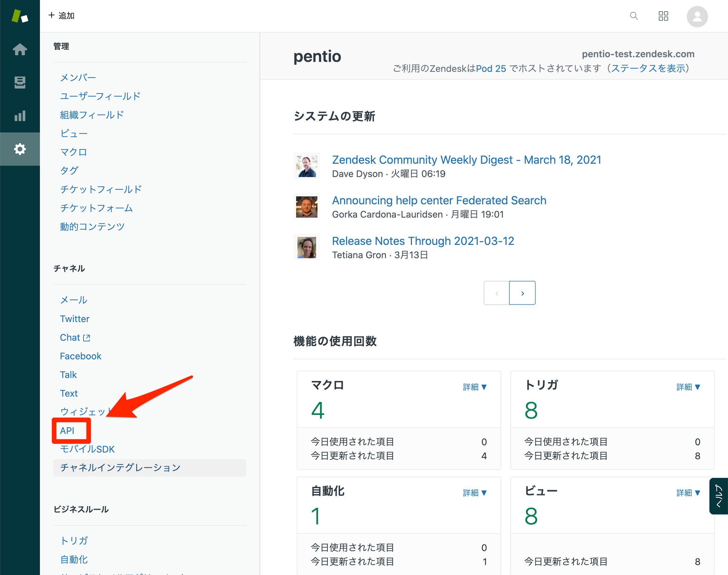
Task: Open the メンバー admin page
Action: (x=78, y=78)
